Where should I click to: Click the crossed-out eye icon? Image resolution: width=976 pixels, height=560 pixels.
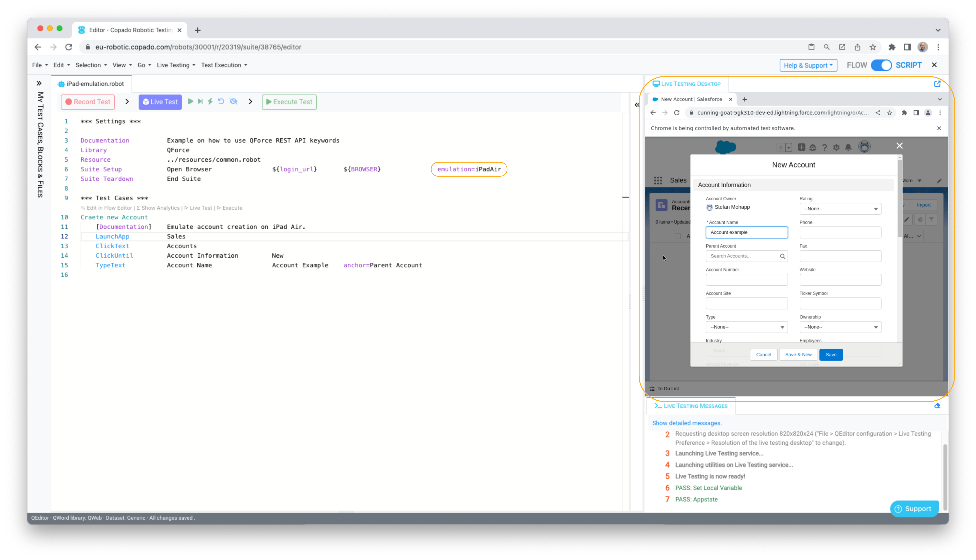click(233, 102)
